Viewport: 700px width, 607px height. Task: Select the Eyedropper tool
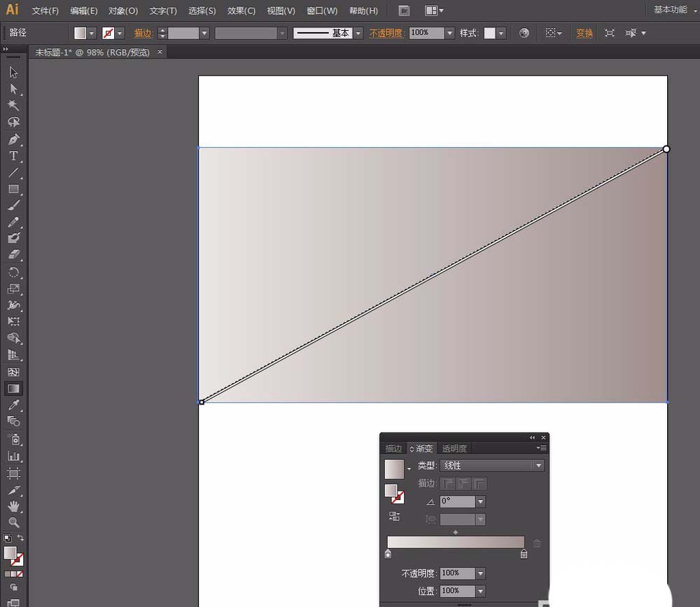click(13, 405)
